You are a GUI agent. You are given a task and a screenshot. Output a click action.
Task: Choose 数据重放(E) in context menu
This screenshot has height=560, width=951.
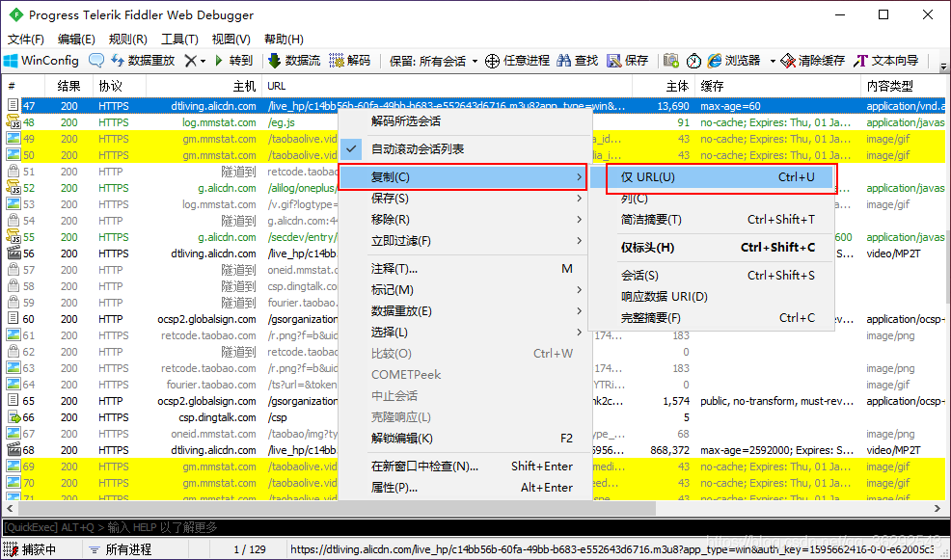click(x=465, y=311)
